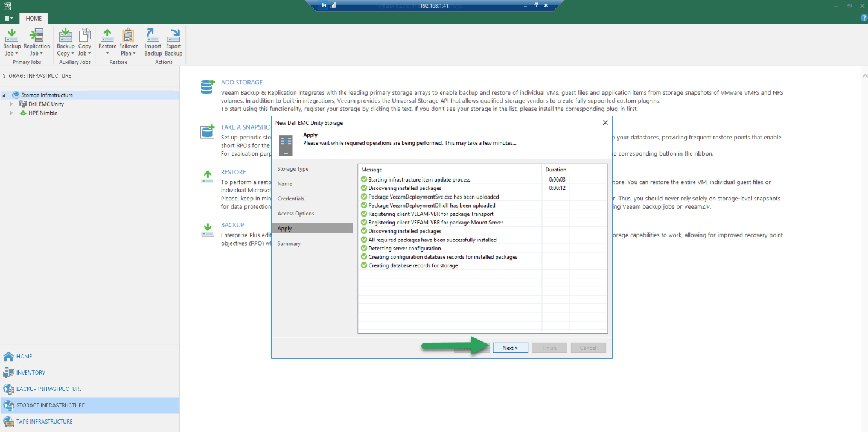Open the Failover Plan ribbon button

click(128, 42)
